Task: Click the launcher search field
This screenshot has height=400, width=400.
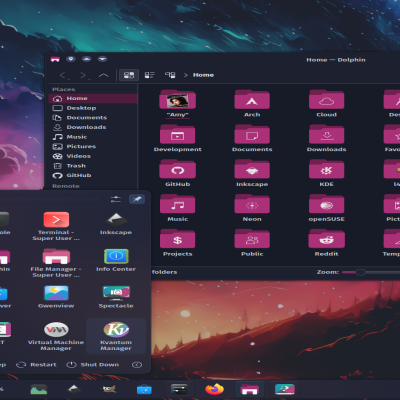Action: [x=51, y=199]
